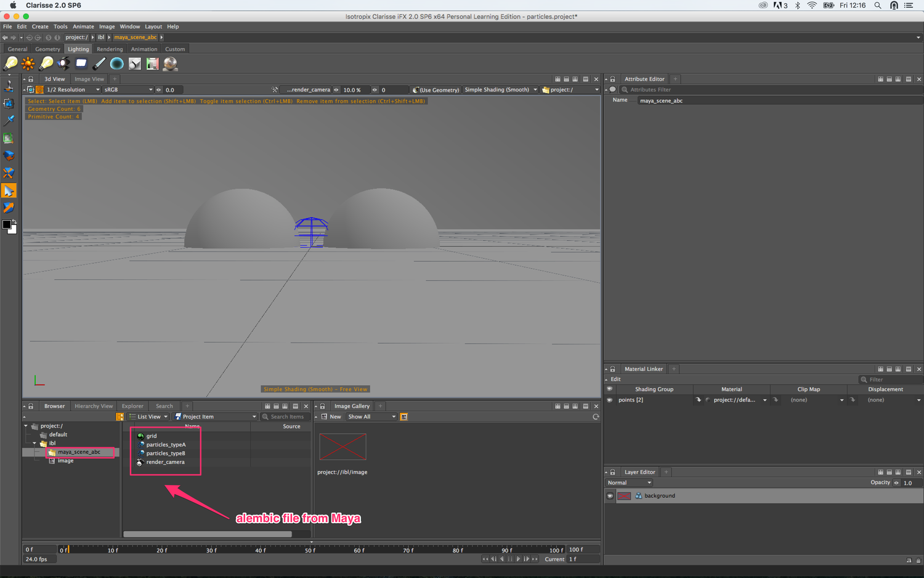The image size is (924, 578).
Task: Open Show All dropdown in Image Gallery
Action: (x=371, y=417)
